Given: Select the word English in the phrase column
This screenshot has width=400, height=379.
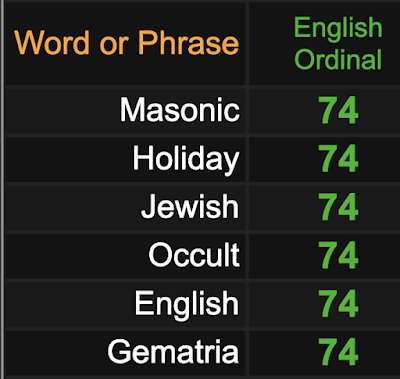Looking at the screenshot, I should [x=187, y=303].
